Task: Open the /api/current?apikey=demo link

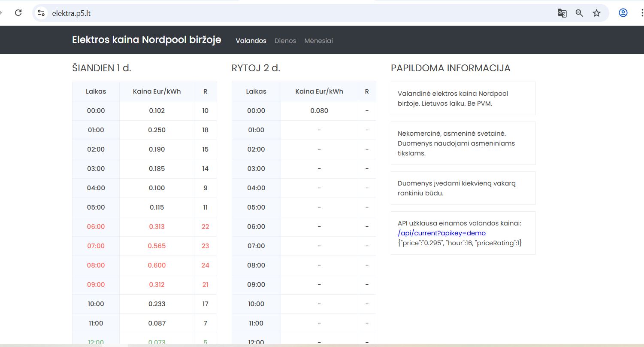Action: [x=441, y=233]
